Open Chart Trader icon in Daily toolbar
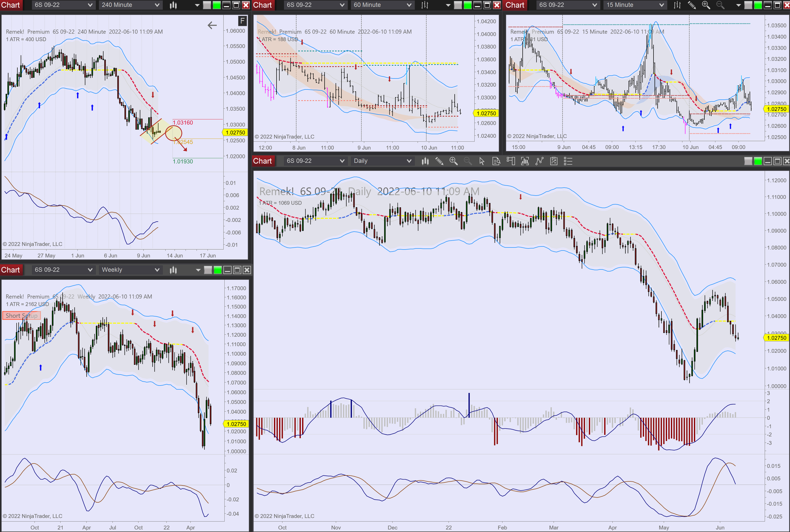Screen dimensions: 790x532 click(511, 161)
